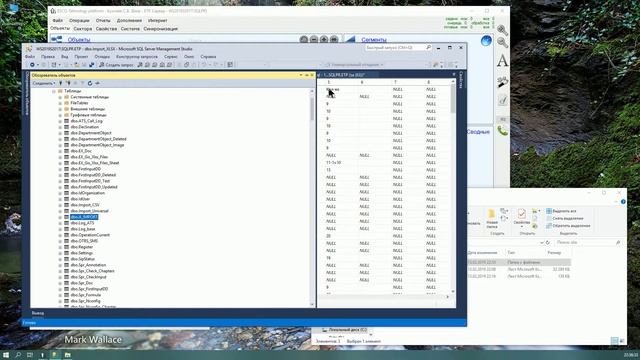Switch to the Синхронизация tab in ESCO window
The image size is (640, 360).
pyautogui.click(x=160, y=29)
